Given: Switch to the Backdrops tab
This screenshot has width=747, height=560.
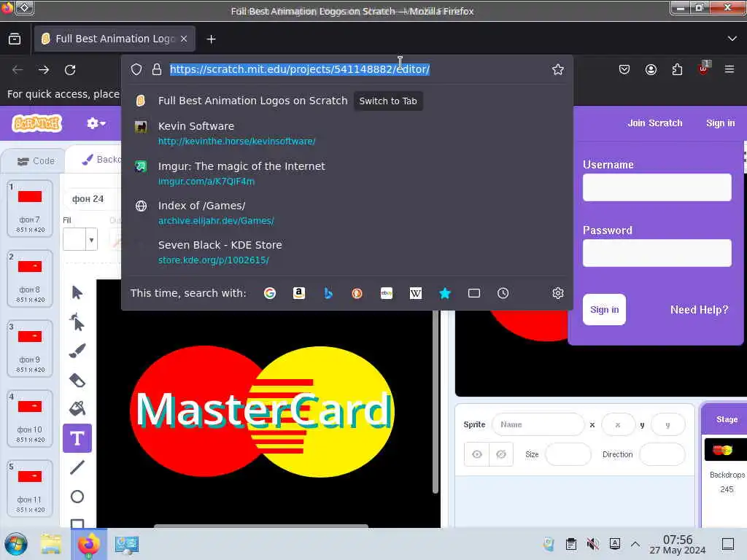Looking at the screenshot, I should click(x=101, y=160).
